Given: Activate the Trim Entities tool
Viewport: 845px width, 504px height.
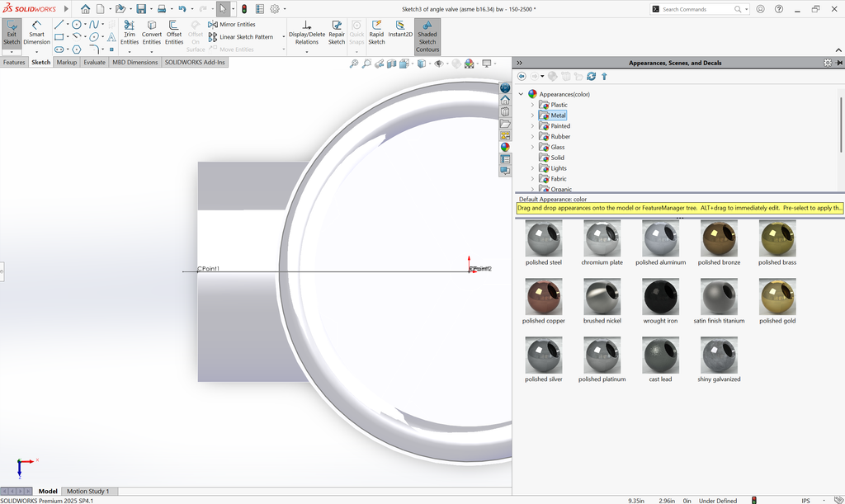Looking at the screenshot, I should point(130,34).
